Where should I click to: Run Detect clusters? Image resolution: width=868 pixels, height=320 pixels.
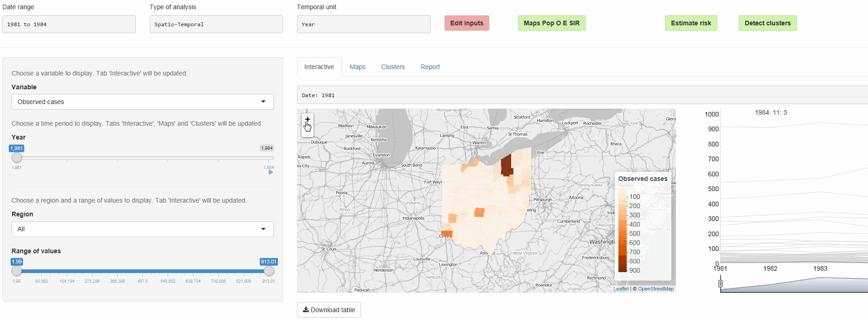pyautogui.click(x=767, y=23)
